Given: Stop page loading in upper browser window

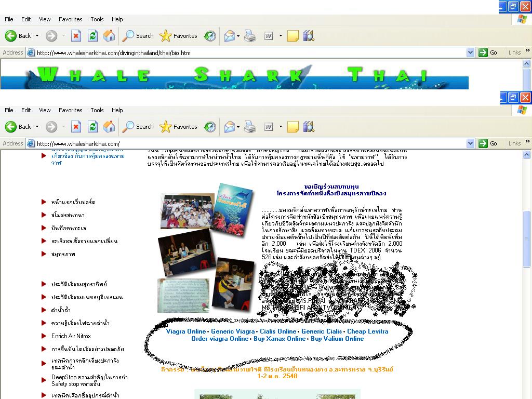Looking at the screenshot, I should click(x=76, y=36).
